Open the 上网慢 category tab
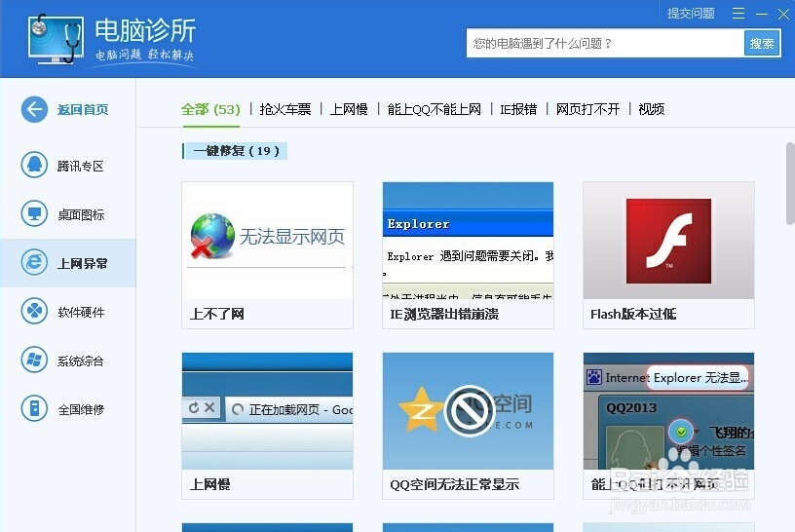Viewport: 795px width, 532px height. [x=349, y=109]
